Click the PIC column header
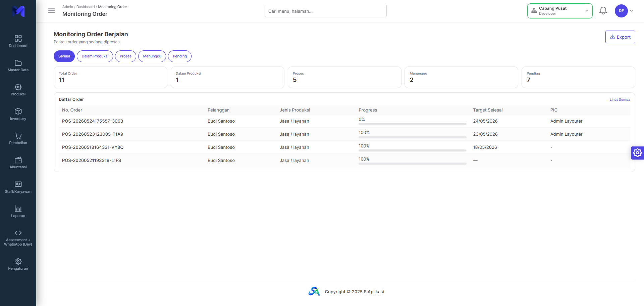The width and height of the screenshot is (644, 306). coord(554,110)
